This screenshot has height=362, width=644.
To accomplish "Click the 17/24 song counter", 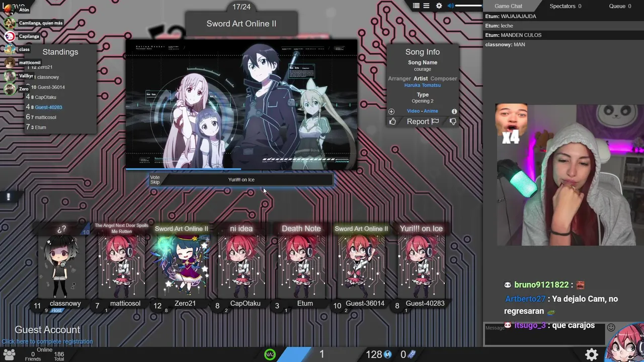I will 242,7.
